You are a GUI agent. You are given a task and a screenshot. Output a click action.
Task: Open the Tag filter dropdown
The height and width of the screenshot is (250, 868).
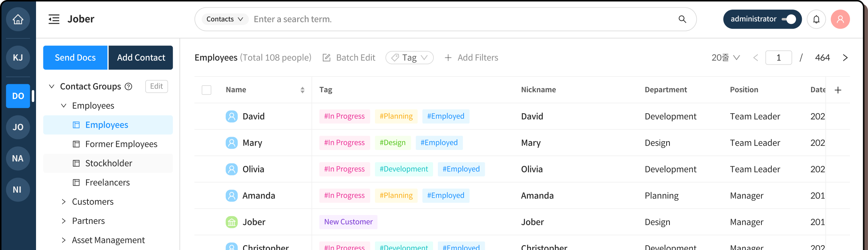coord(409,58)
